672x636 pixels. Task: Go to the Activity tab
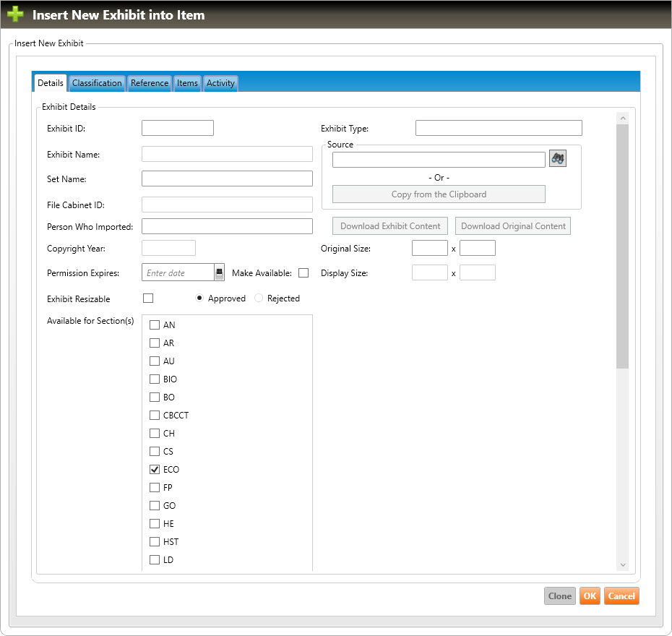220,83
